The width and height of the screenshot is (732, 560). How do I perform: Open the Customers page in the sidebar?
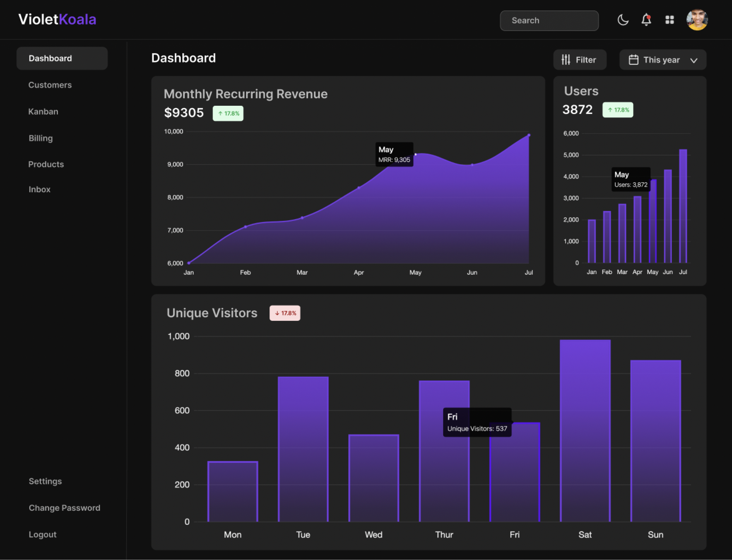click(50, 85)
